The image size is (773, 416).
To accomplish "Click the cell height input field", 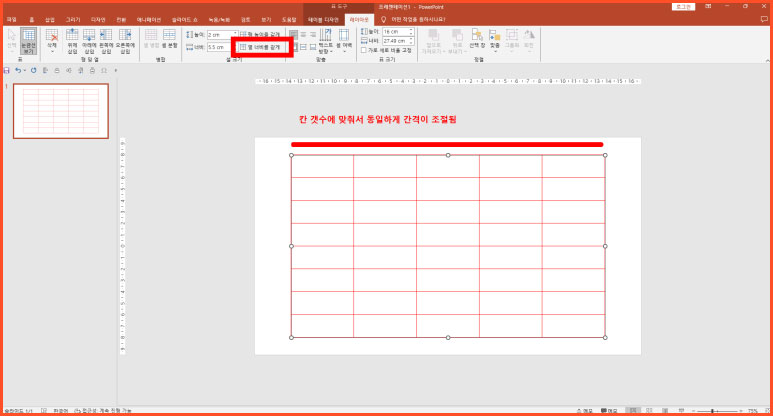I will 220,35.
